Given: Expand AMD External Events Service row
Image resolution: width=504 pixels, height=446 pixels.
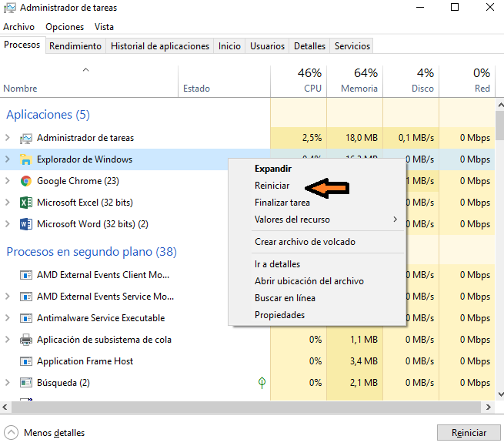Looking at the screenshot, I should coord(8,297).
